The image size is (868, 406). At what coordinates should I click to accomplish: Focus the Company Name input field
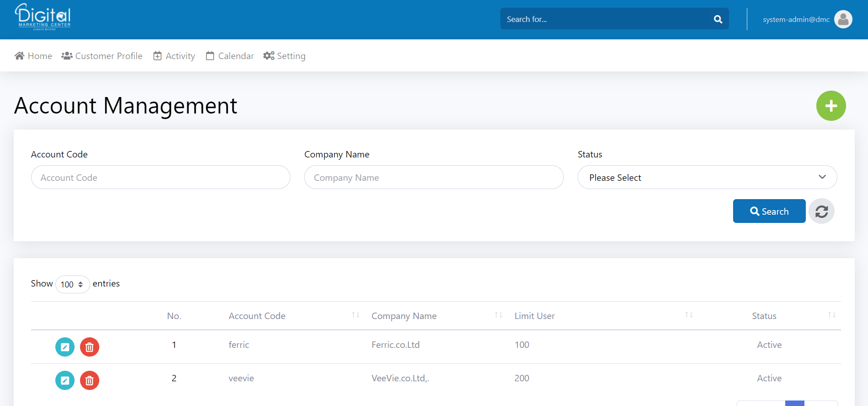click(x=434, y=178)
